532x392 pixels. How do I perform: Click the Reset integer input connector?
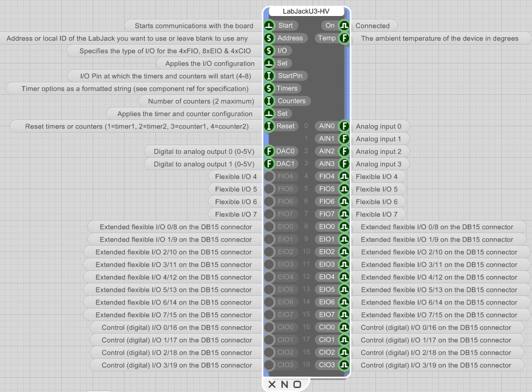[x=269, y=126]
